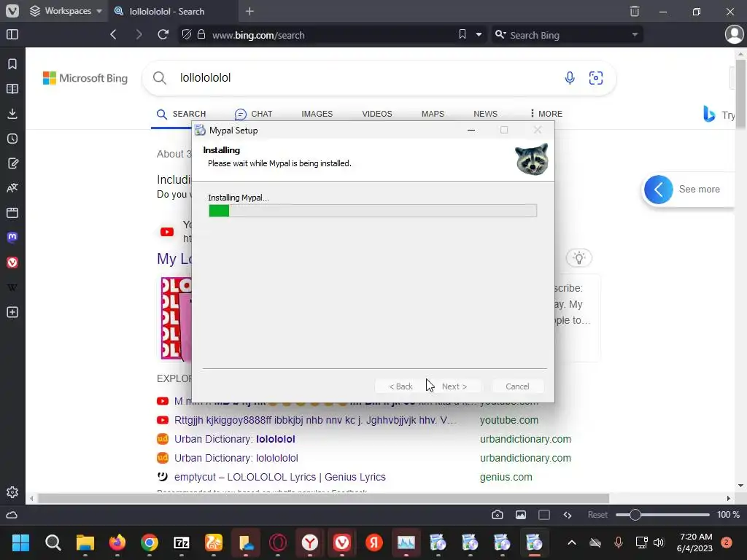The image size is (747, 560).
Task: Open the Window panel icon in sidebar
Action: (x=12, y=213)
